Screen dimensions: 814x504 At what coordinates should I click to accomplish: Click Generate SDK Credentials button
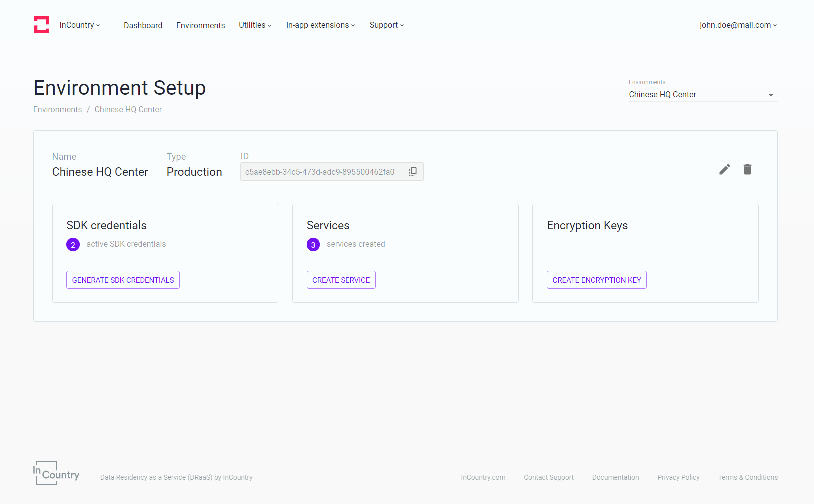pyautogui.click(x=123, y=280)
